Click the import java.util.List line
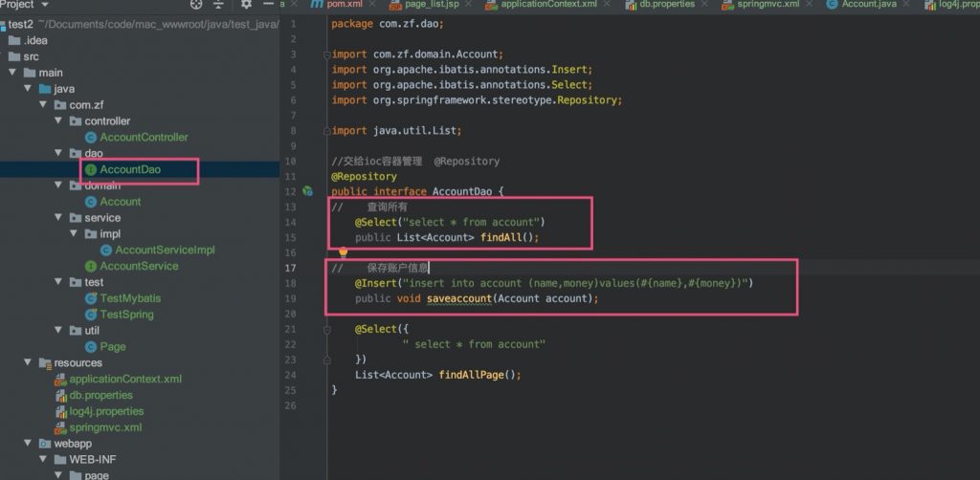The height and width of the screenshot is (480, 980). tap(396, 130)
